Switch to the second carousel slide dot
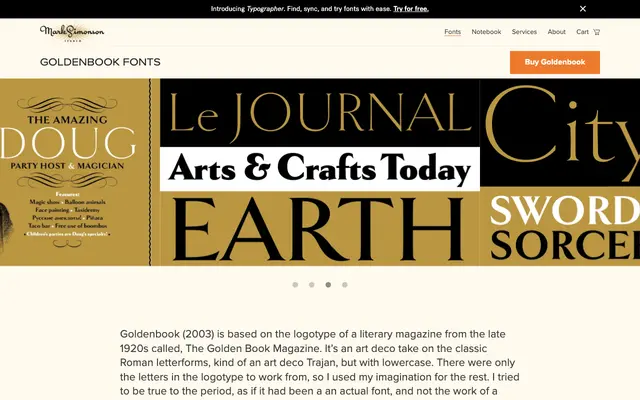640x400 pixels. (311, 284)
